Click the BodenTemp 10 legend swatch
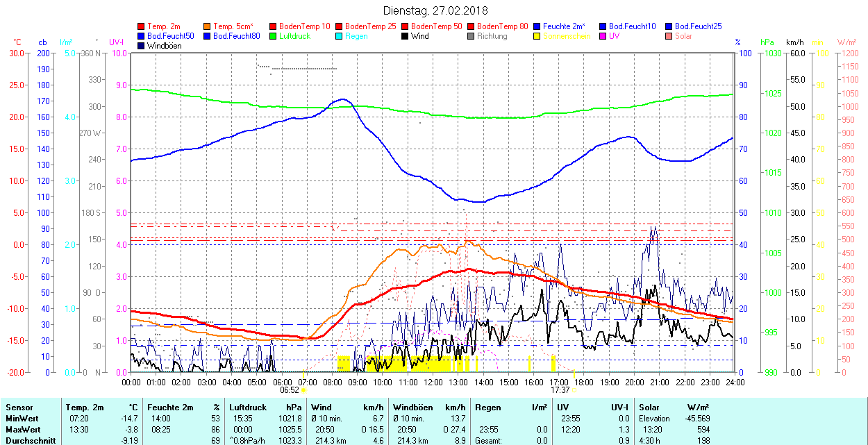Screen dimensions: 868x445 [x=273, y=26]
